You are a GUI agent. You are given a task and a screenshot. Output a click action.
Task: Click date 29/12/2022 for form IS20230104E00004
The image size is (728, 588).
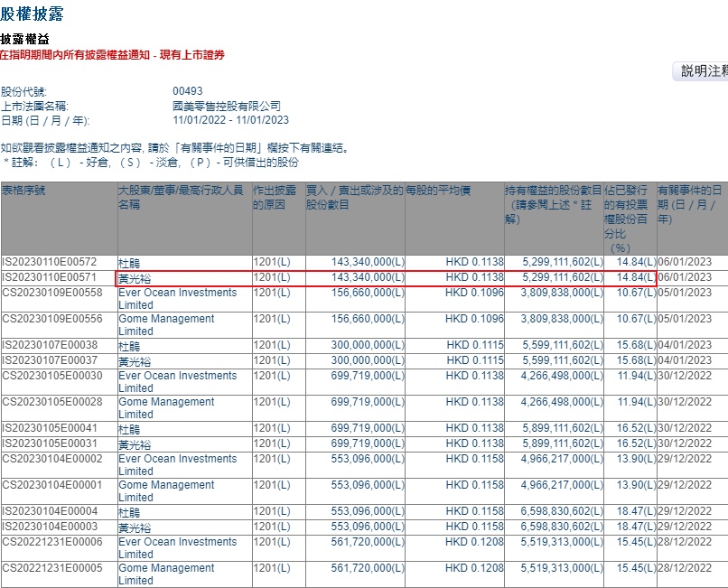point(686,512)
